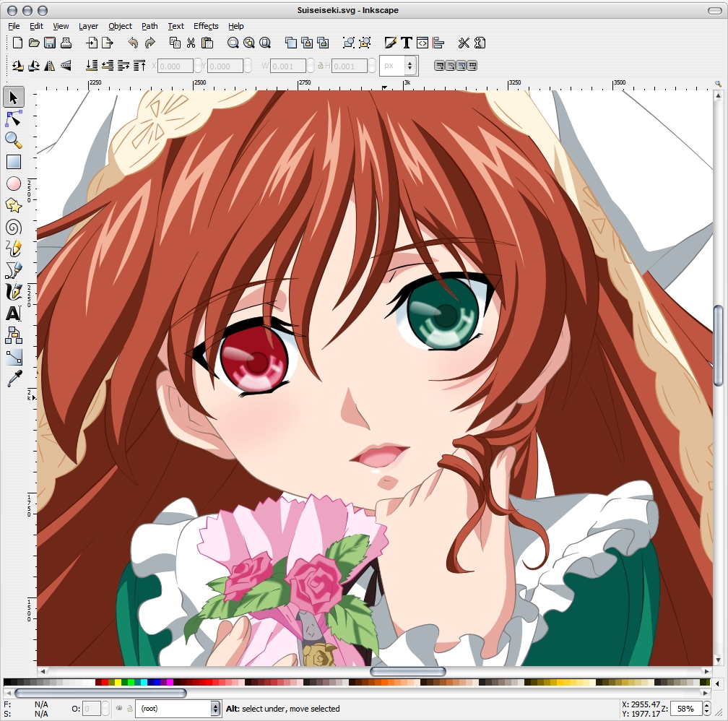Toggle the width/height lock
Image resolution: width=728 pixels, height=721 pixels.
(x=321, y=66)
